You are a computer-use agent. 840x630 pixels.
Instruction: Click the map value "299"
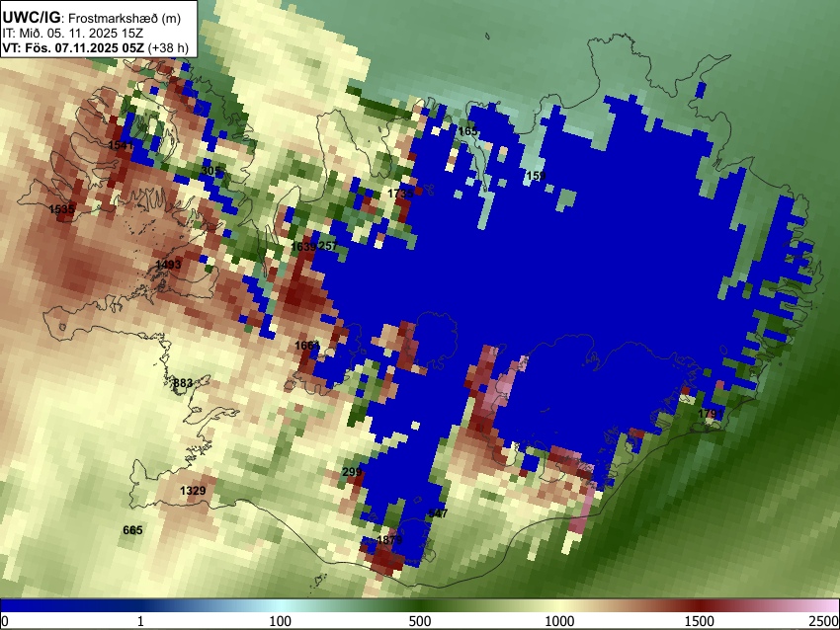click(x=352, y=472)
